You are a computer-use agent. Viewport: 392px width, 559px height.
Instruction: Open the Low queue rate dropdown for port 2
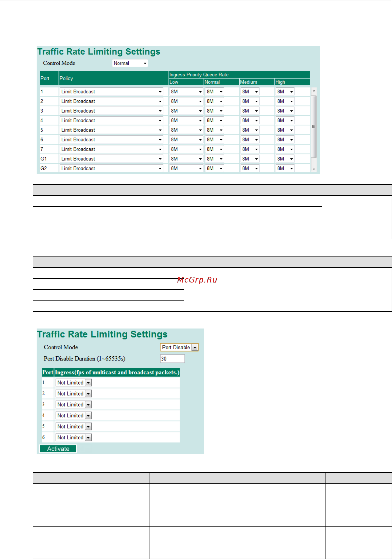186,101
